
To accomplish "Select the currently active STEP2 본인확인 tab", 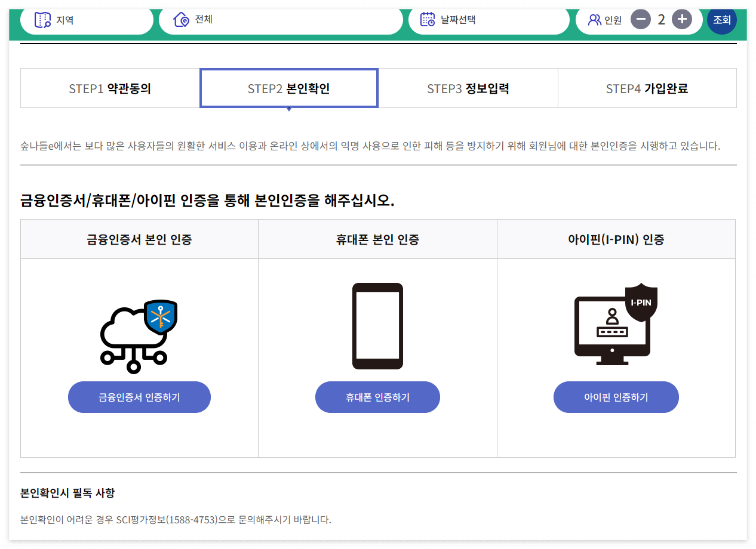I will point(289,88).
